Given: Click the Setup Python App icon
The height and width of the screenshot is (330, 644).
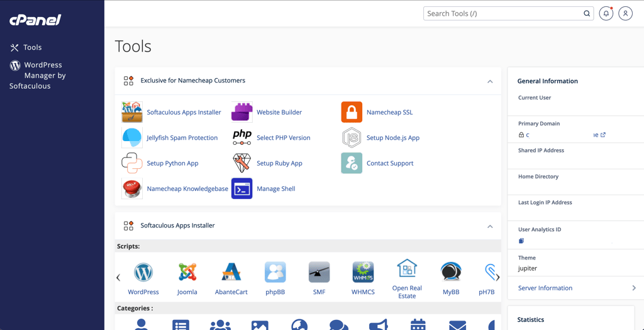Looking at the screenshot, I should pos(132,163).
